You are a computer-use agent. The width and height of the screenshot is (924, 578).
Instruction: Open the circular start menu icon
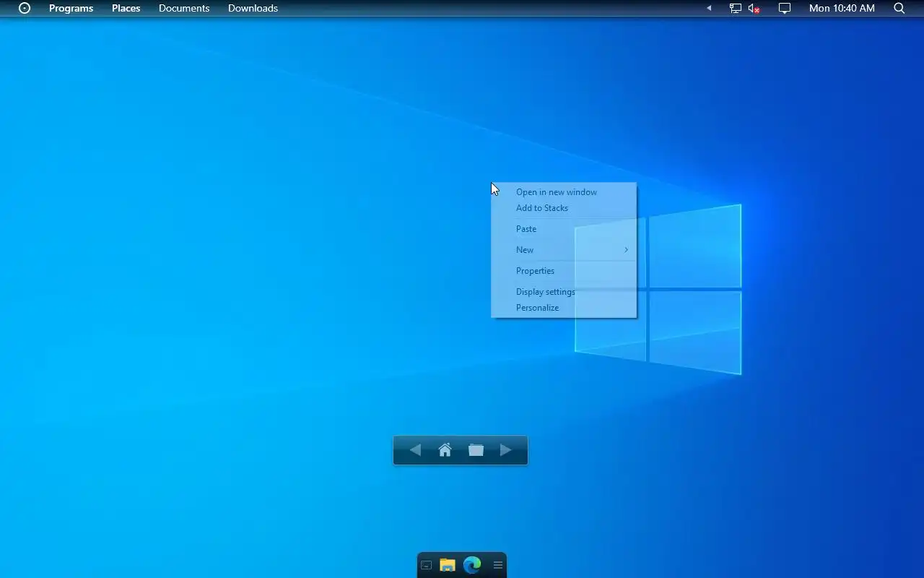tap(25, 8)
